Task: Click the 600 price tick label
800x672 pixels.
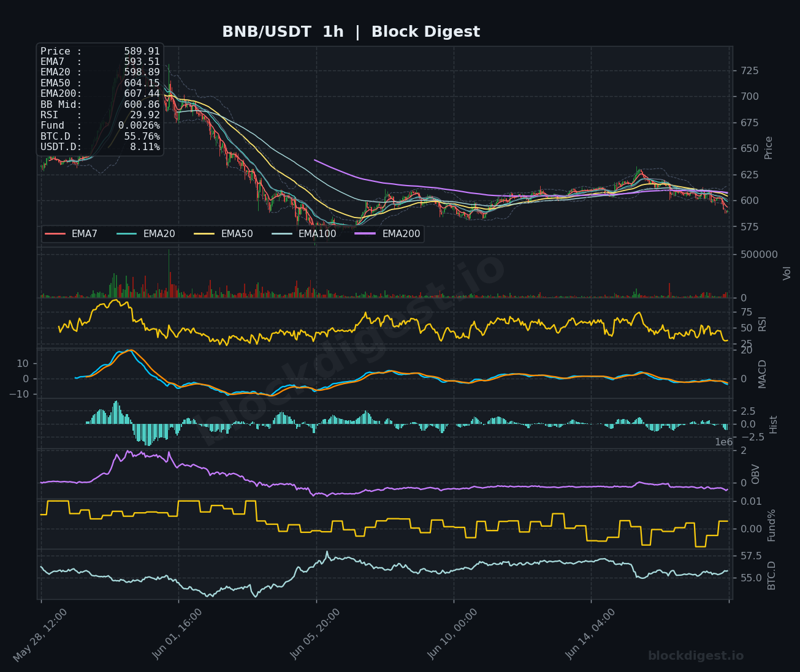Action: click(749, 201)
